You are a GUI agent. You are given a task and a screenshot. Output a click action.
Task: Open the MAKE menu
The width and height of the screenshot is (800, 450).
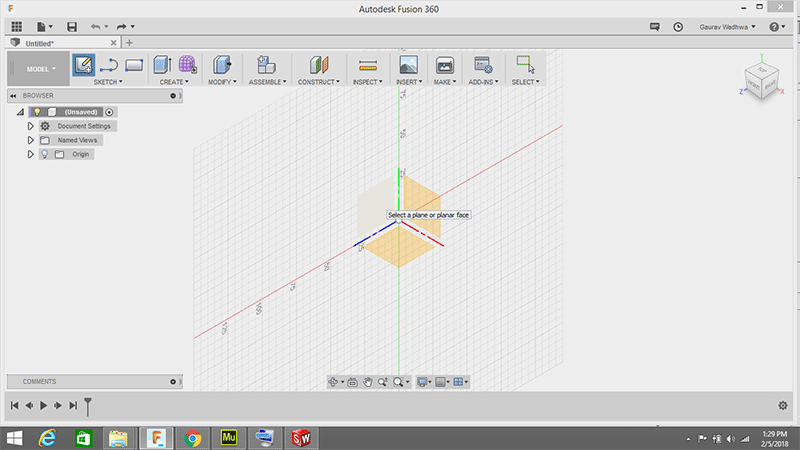(445, 82)
